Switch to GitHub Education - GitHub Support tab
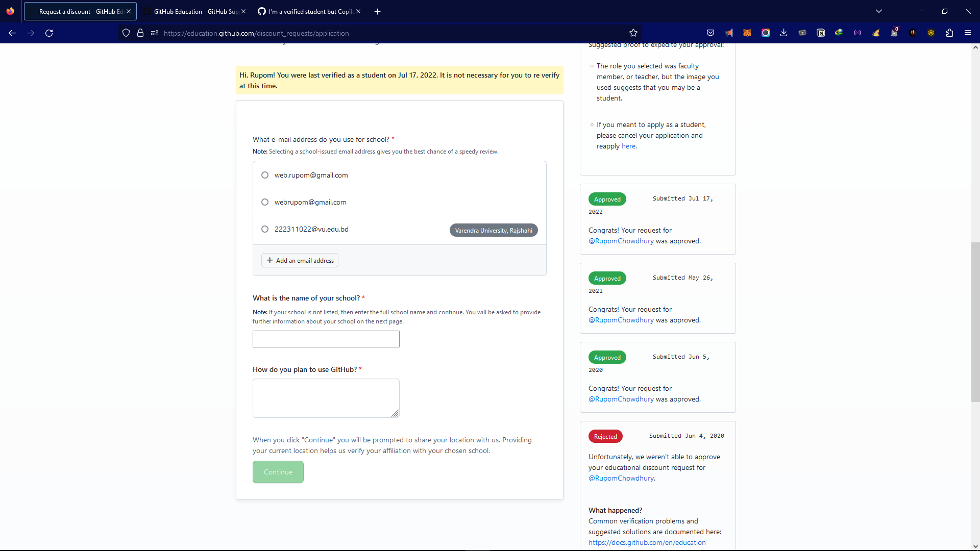This screenshot has width=980, height=551. [x=194, y=11]
